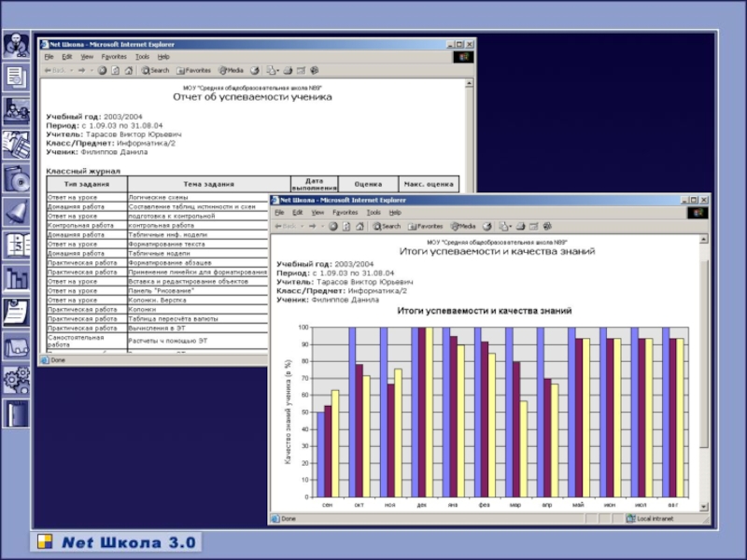Open the bell schedule icon in sidebar
The image size is (747, 560).
(x=16, y=211)
